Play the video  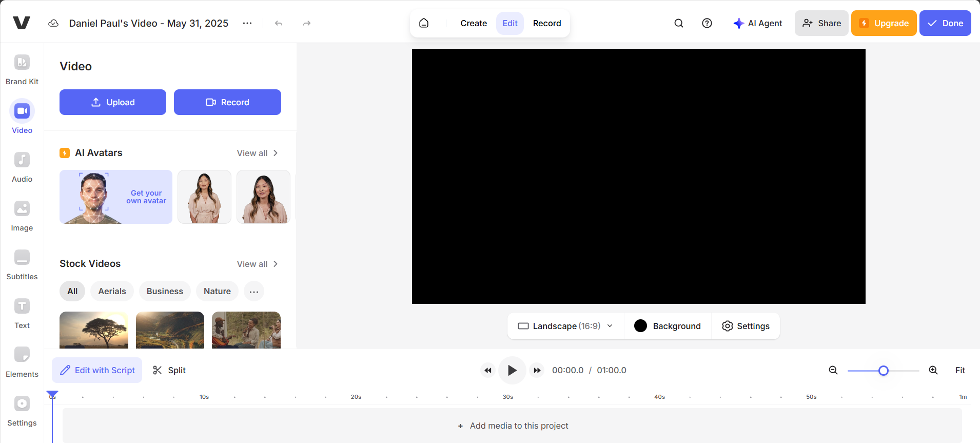coord(512,370)
